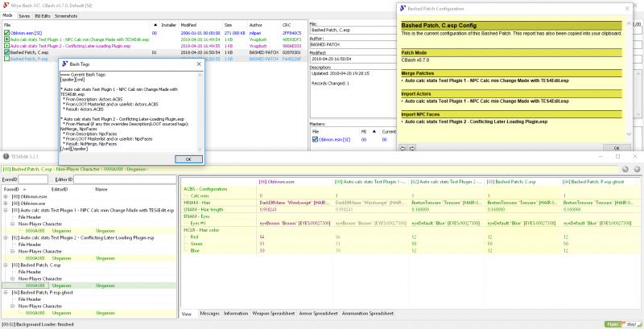Sort Mods list by CRC column

293,25
